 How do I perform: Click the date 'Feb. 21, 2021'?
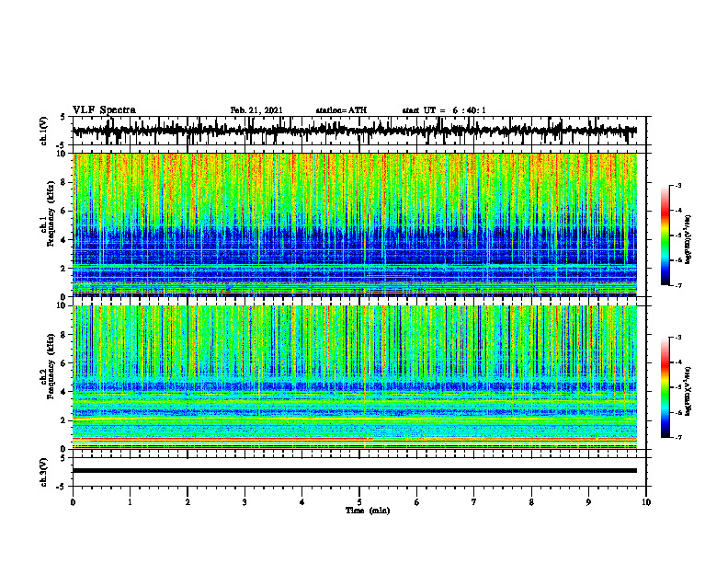pos(256,110)
